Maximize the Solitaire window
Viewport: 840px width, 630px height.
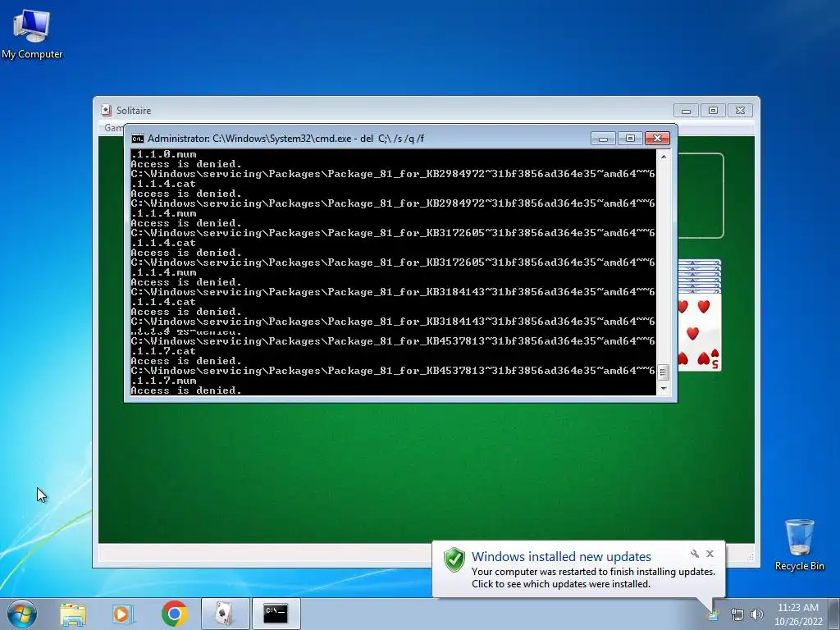[x=713, y=111]
